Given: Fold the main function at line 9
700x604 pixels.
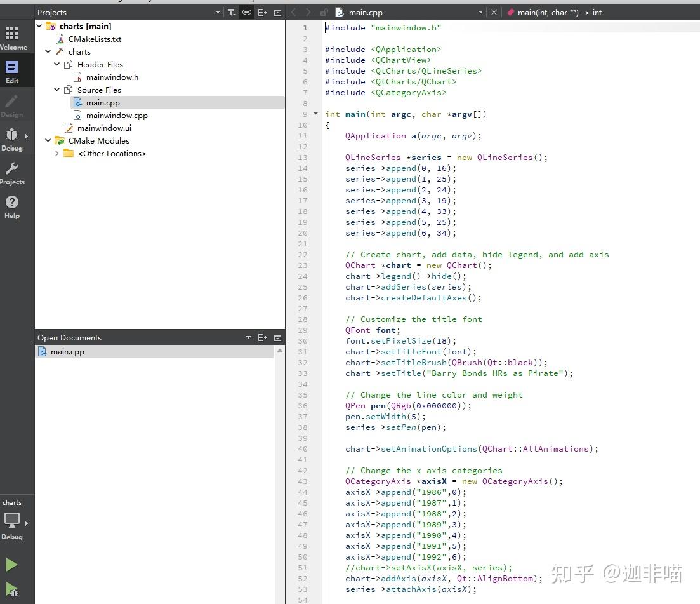Looking at the screenshot, I should [x=315, y=114].
